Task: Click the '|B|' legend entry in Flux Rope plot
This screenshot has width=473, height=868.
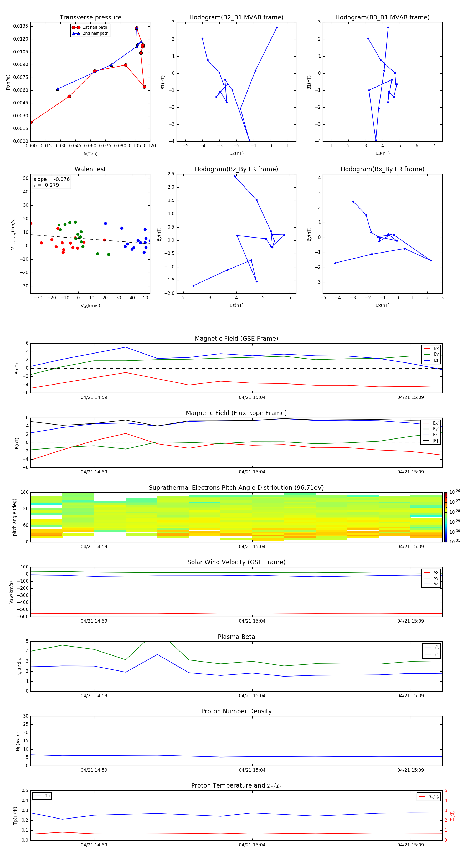Action: (x=431, y=441)
